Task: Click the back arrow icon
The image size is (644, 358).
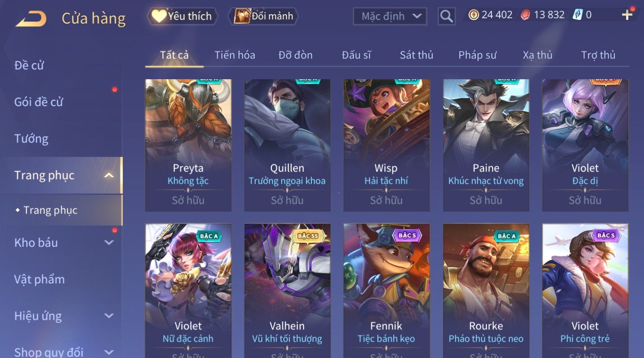Action: click(31, 19)
